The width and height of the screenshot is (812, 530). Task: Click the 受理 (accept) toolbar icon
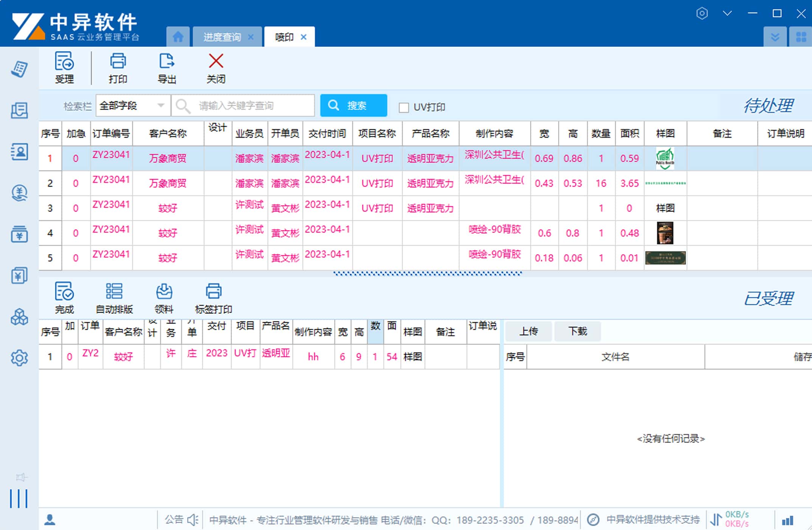point(64,61)
